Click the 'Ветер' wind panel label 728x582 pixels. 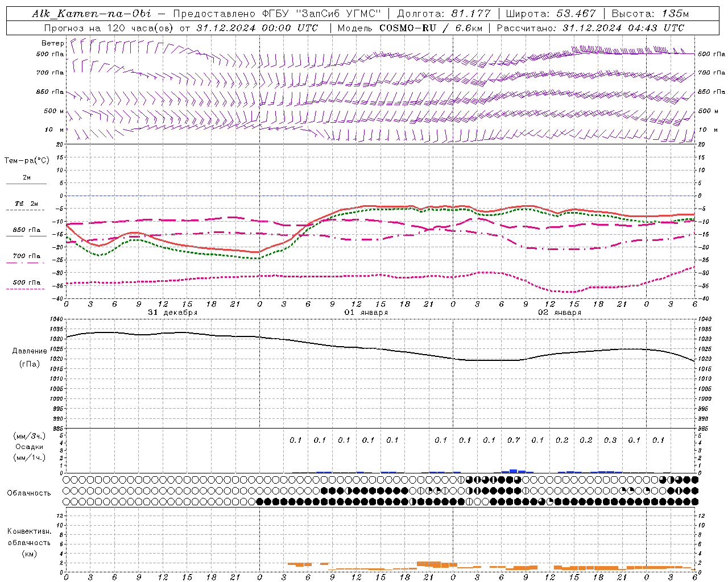[x=52, y=43]
